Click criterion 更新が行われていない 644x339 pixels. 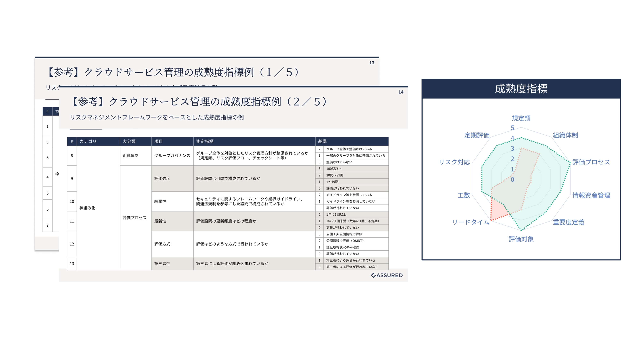point(343,228)
